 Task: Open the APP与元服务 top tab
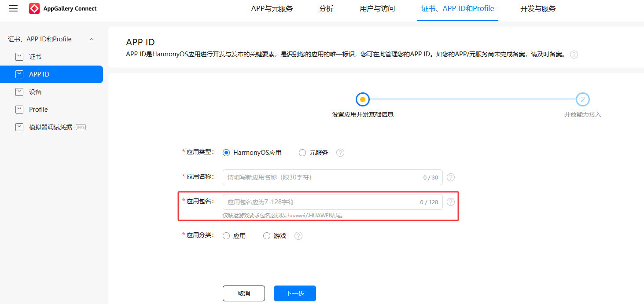pyautogui.click(x=272, y=9)
